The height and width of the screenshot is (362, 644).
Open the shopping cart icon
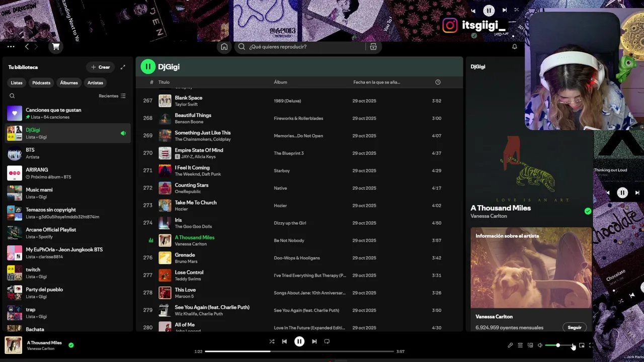[x=56, y=47]
